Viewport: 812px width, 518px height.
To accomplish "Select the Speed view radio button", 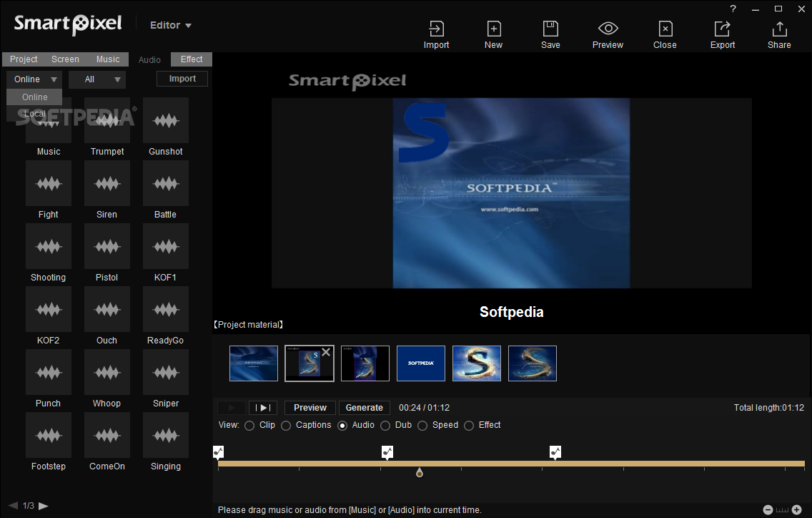I will tap(422, 426).
